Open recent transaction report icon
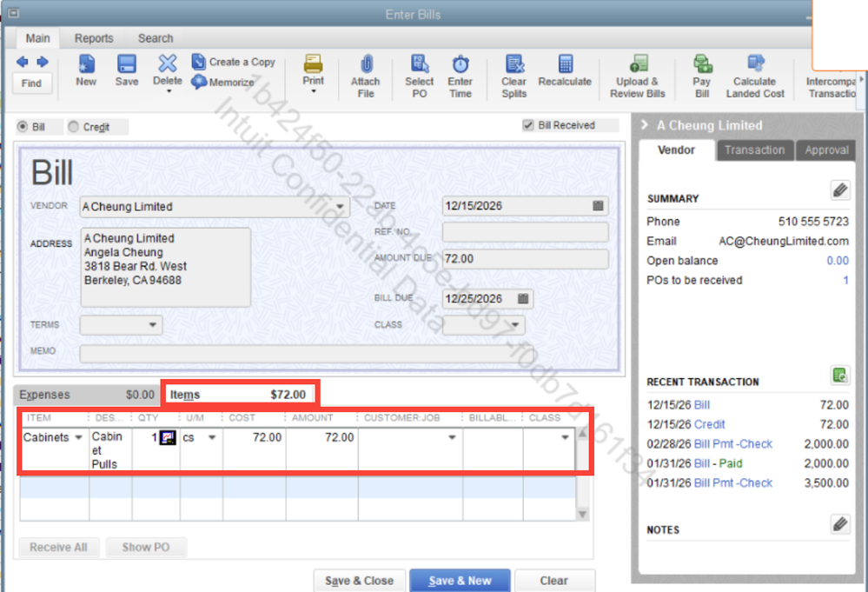Viewport: 868px width, 592px height. point(840,375)
